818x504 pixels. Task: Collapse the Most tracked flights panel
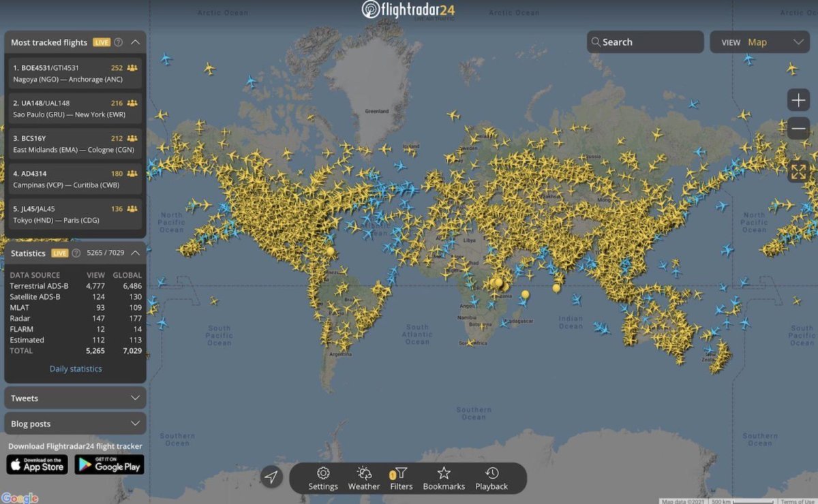point(135,42)
